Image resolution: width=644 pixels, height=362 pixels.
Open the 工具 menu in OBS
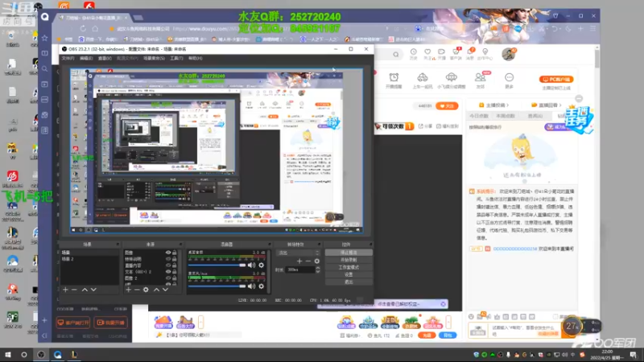point(176,59)
